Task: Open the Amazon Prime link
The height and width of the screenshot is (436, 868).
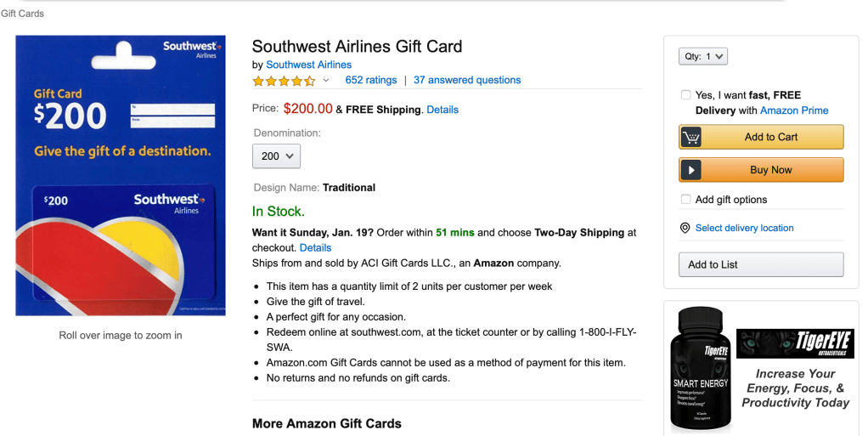Action: [794, 110]
